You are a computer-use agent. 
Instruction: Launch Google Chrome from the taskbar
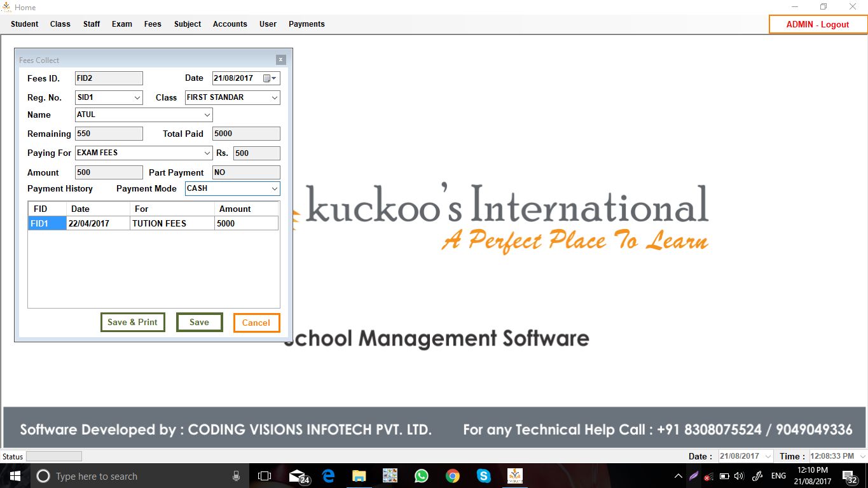(x=452, y=476)
